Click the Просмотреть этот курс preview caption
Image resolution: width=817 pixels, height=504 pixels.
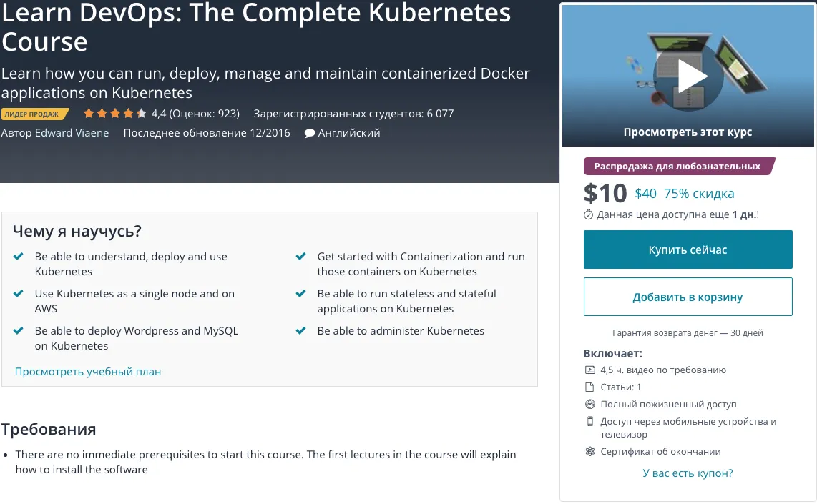[688, 132]
